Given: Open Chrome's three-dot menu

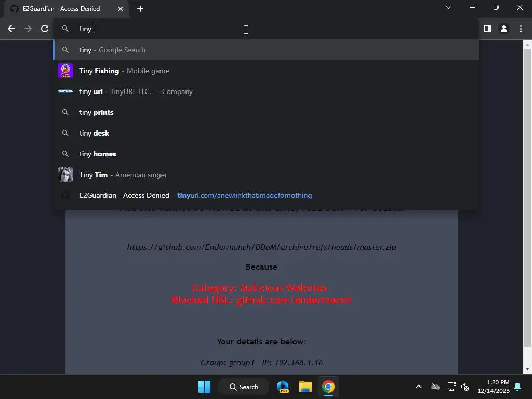Looking at the screenshot, I should click(521, 29).
